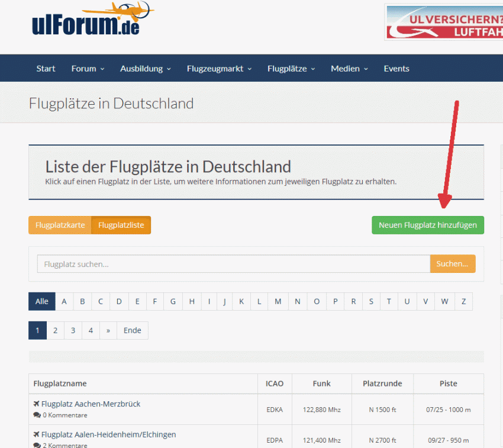Click the plane icon beside Flugplatz Aalen-Heidenheim/Elchingen
The height and width of the screenshot is (448, 503).
click(x=37, y=435)
